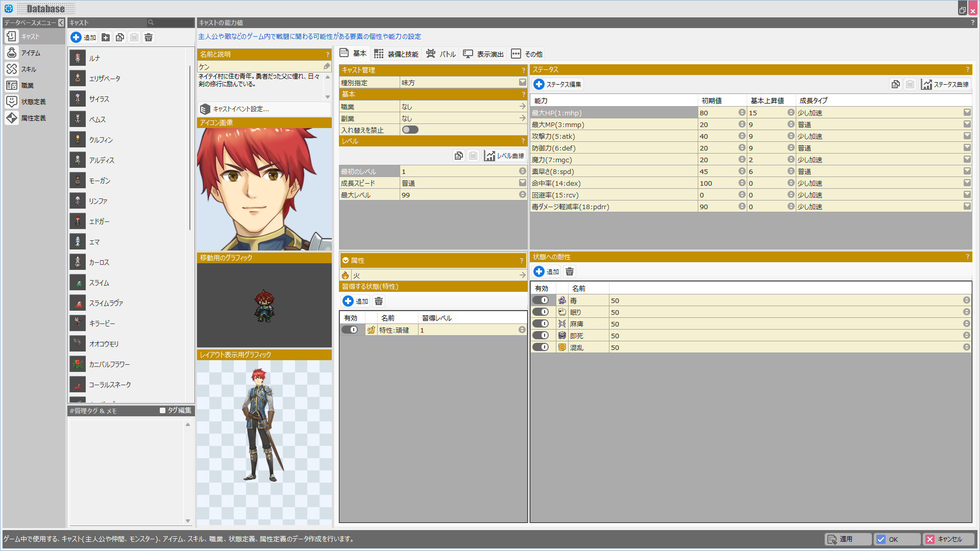Select エリザベータ in the cast list
Screen dimensions: 980x551
105,79
